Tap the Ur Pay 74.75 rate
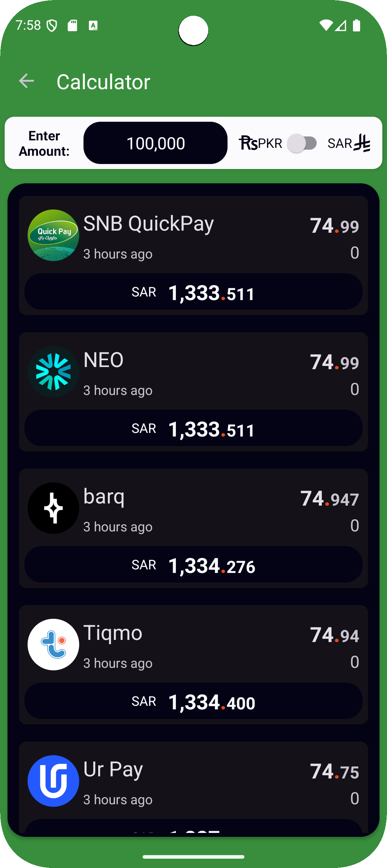 [334, 771]
